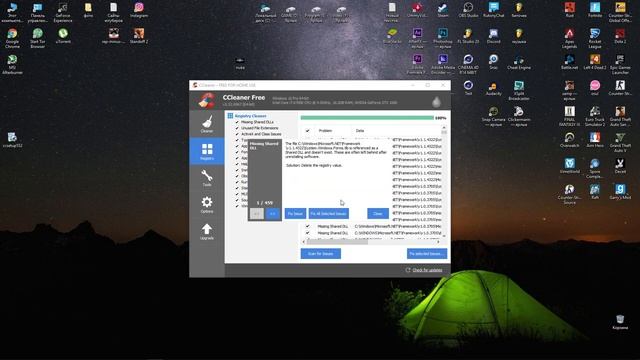This screenshot has height=360, width=640.
Task: Toggle the Unused File Extensions checkbox
Action: pyautogui.click(x=237, y=128)
